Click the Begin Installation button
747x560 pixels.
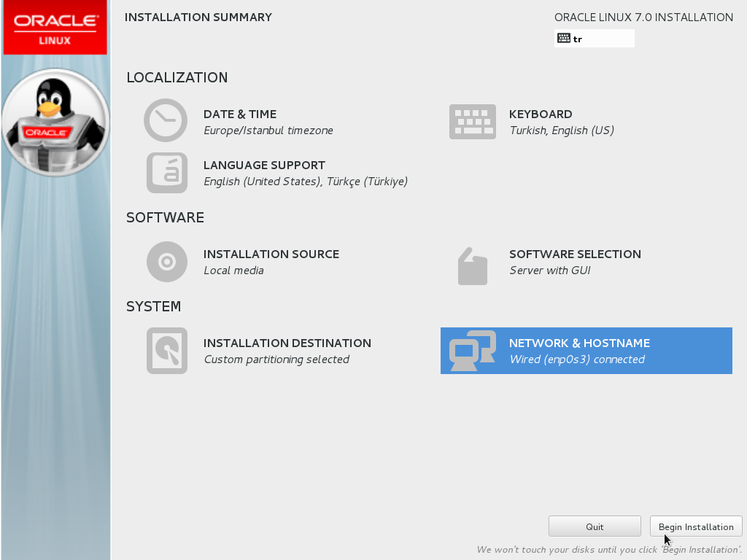(x=696, y=526)
